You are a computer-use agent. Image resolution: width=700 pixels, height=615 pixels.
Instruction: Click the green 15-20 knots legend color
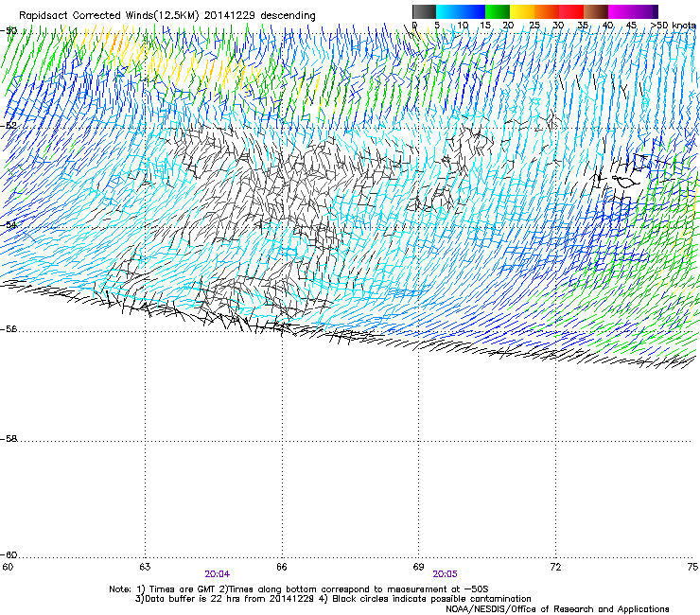click(x=498, y=11)
